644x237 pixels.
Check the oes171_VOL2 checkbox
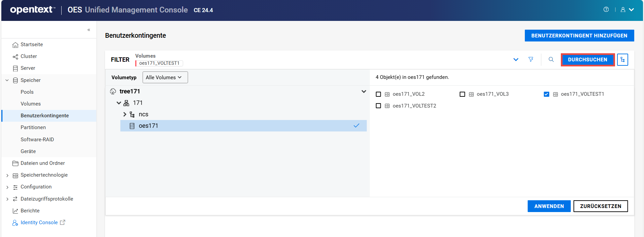[378, 94]
